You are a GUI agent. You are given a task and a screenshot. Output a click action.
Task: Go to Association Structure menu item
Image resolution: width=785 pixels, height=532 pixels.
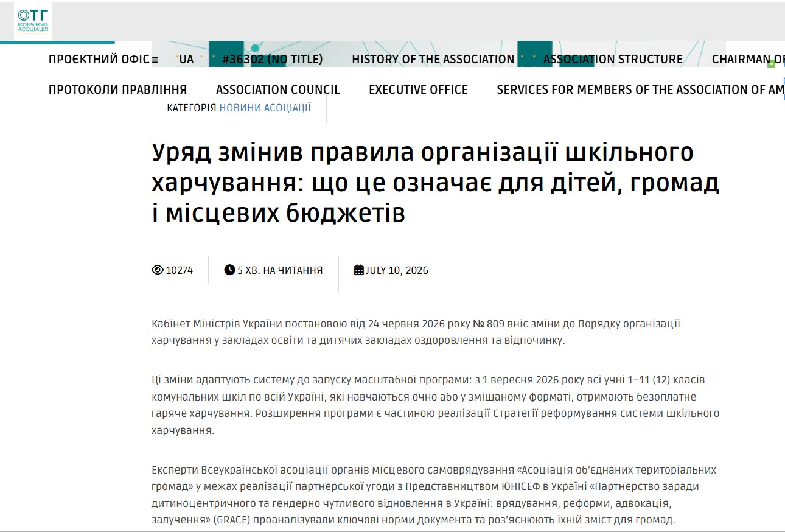[x=613, y=60]
